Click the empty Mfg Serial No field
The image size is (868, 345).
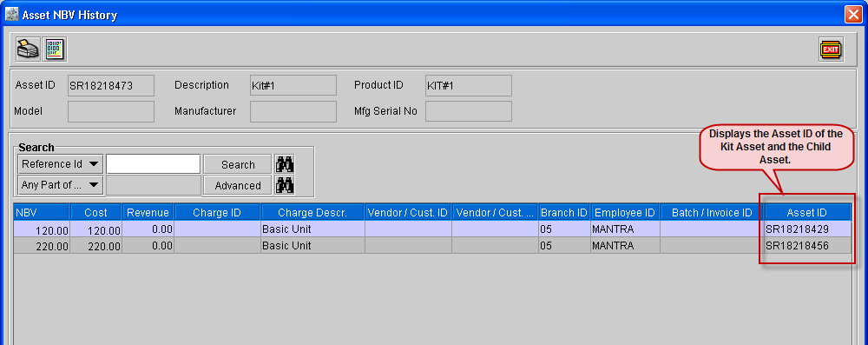pyautogui.click(x=469, y=111)
